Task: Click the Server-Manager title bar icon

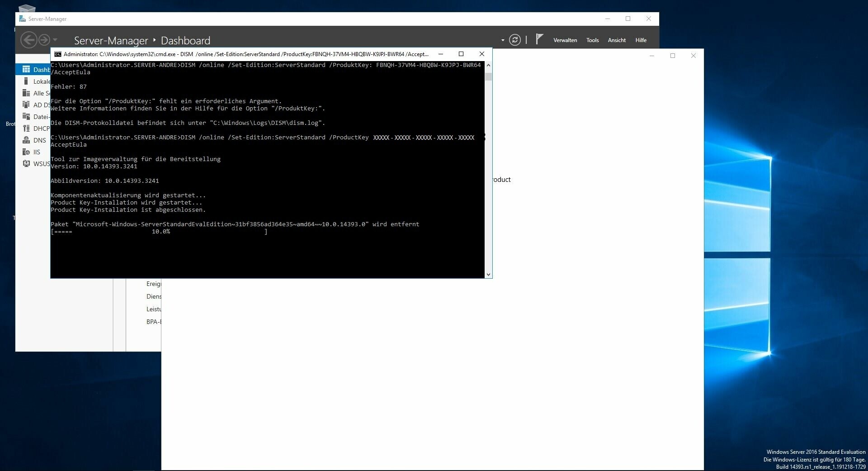Action: [x=22, y=19]
